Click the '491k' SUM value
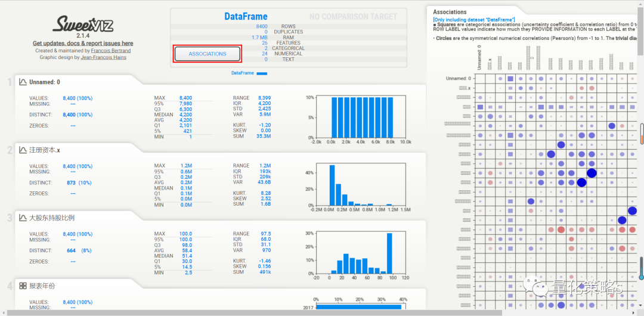This screenshot has width=644, height=316. coord(264,272)
